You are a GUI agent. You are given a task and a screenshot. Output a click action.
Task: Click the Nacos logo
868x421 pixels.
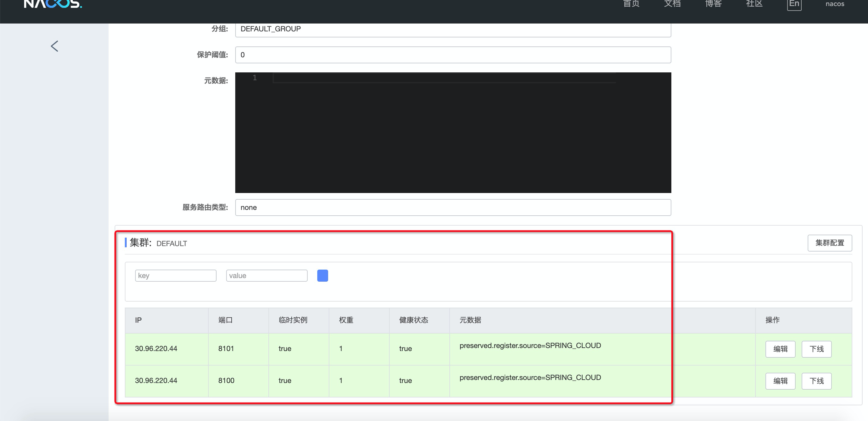tap(53, 4)
